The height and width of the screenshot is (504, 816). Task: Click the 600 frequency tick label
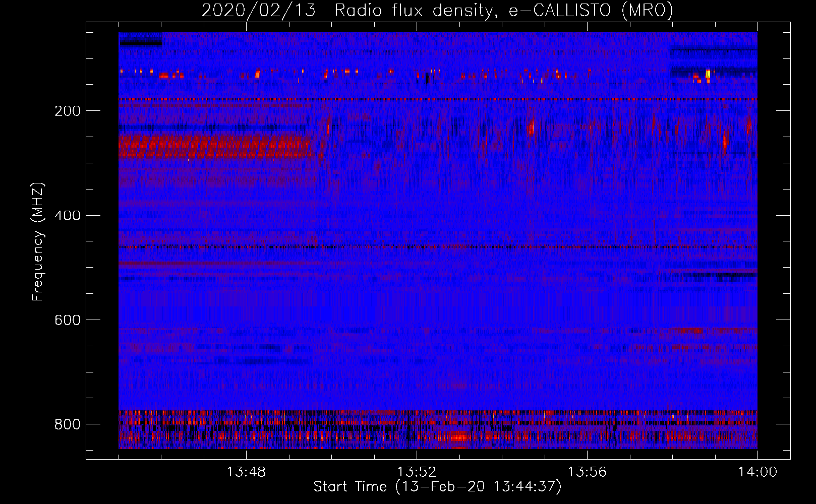[x=67, y=320]
